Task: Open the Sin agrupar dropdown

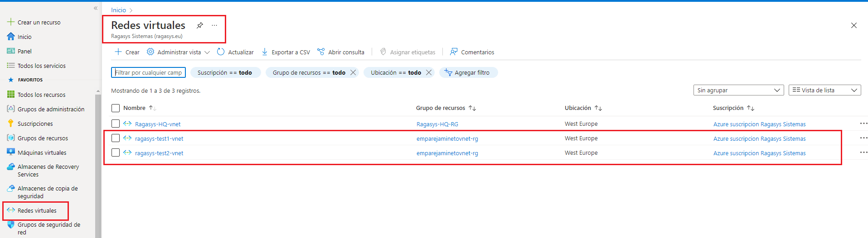Action: (738, 90)
